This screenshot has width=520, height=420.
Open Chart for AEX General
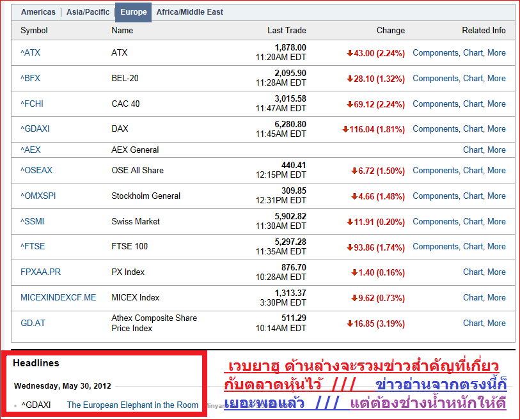473,150
